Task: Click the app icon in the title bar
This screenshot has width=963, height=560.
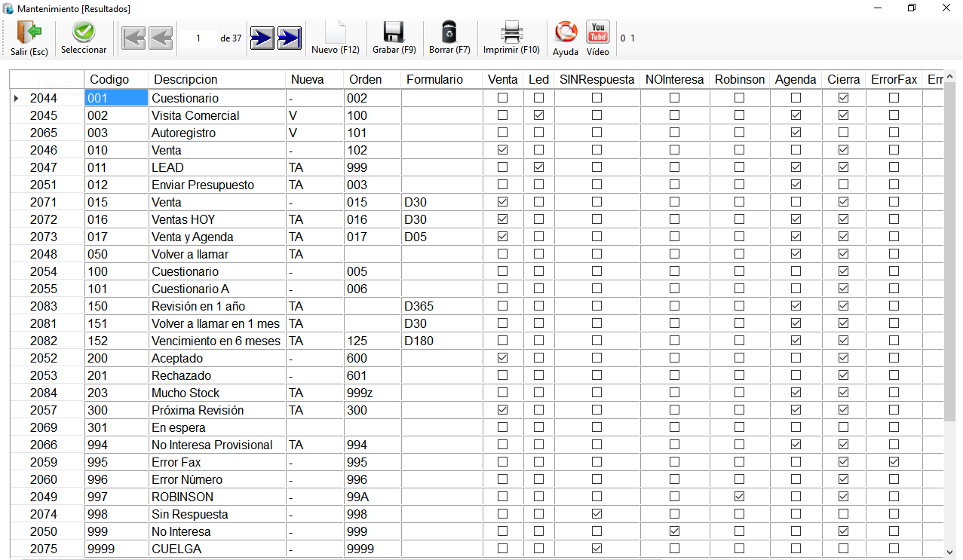Action: point(8,8)
